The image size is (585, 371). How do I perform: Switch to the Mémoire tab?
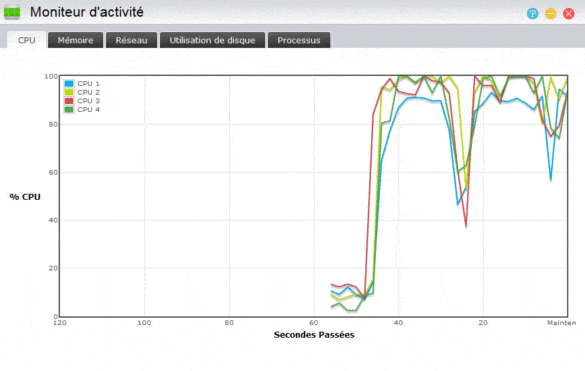click(75, 40)
